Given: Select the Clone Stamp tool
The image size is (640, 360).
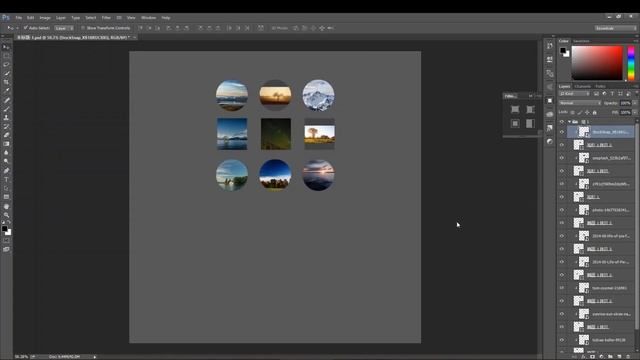Looking at the screenshot, I should coord(6,118).
